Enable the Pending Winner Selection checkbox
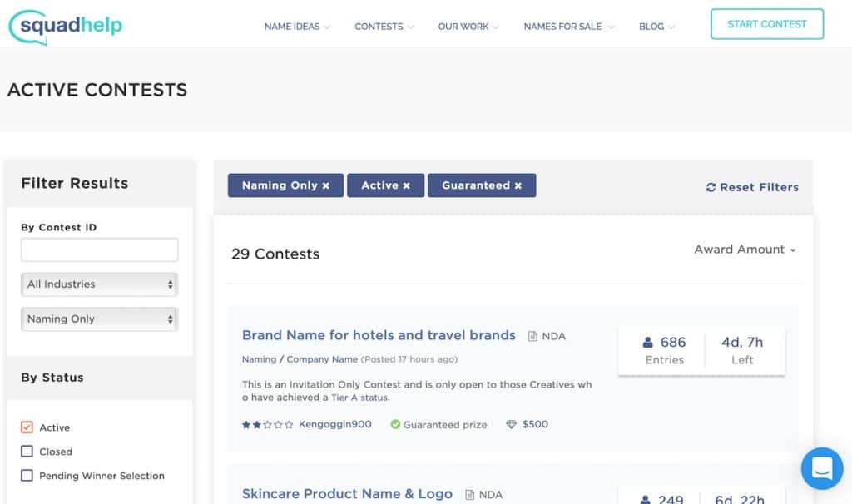This screenshot has width=852, height=504. click(27, 475)
